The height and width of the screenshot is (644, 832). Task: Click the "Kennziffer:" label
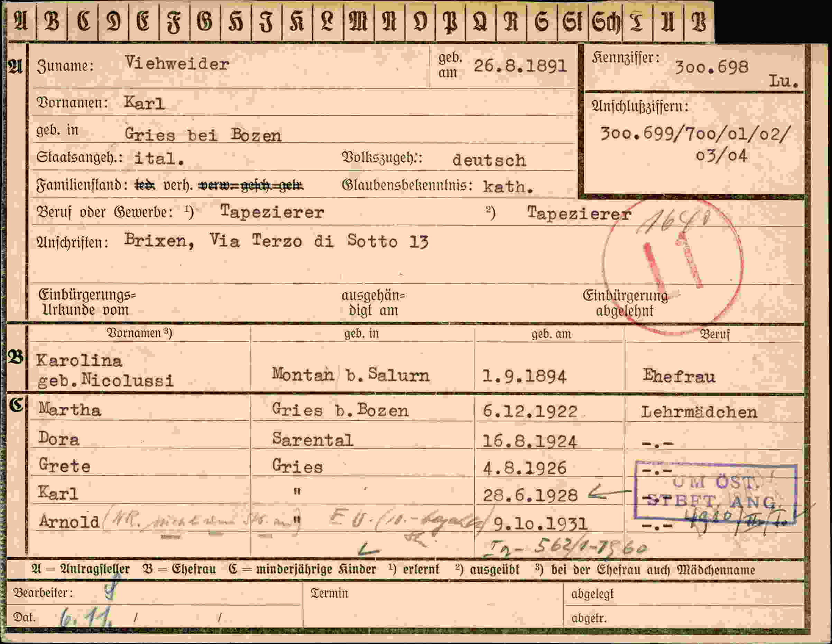[x=626, y=58]
